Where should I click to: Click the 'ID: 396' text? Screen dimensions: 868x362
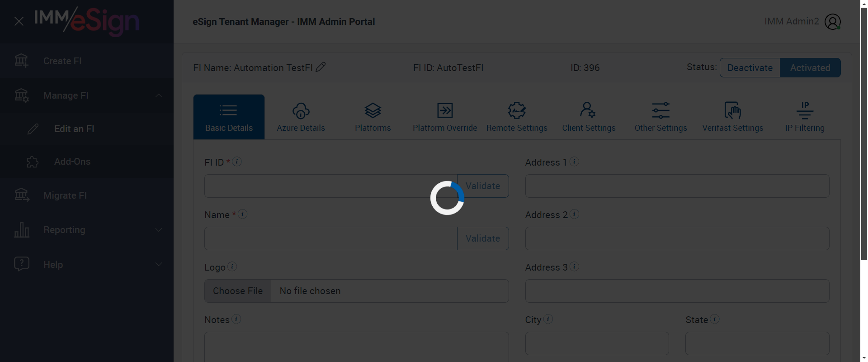click(585, 68)
